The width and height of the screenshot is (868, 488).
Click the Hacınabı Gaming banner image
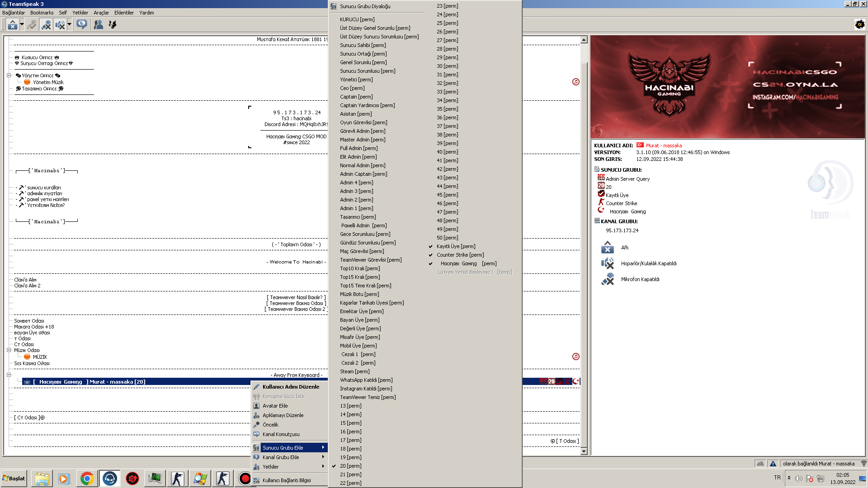pos(727,87)
